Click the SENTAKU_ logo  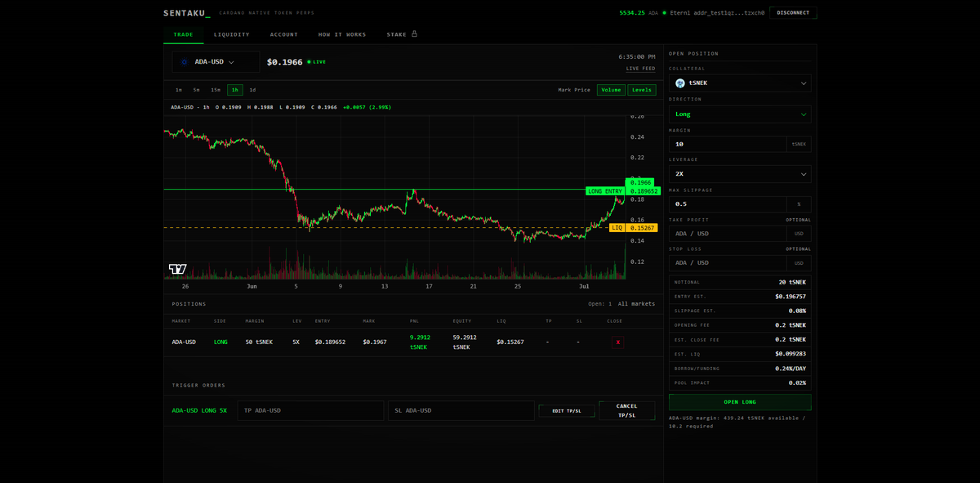tap(187, 13)
